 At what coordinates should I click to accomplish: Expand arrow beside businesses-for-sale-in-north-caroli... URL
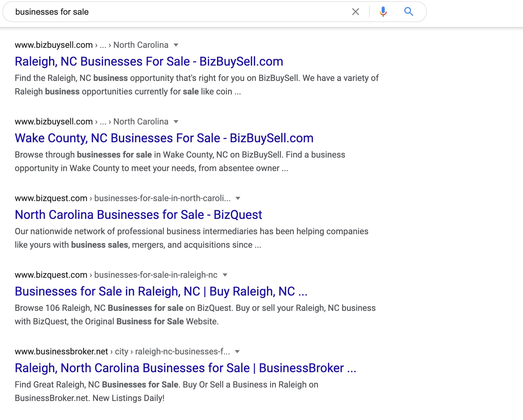point(238,198)
